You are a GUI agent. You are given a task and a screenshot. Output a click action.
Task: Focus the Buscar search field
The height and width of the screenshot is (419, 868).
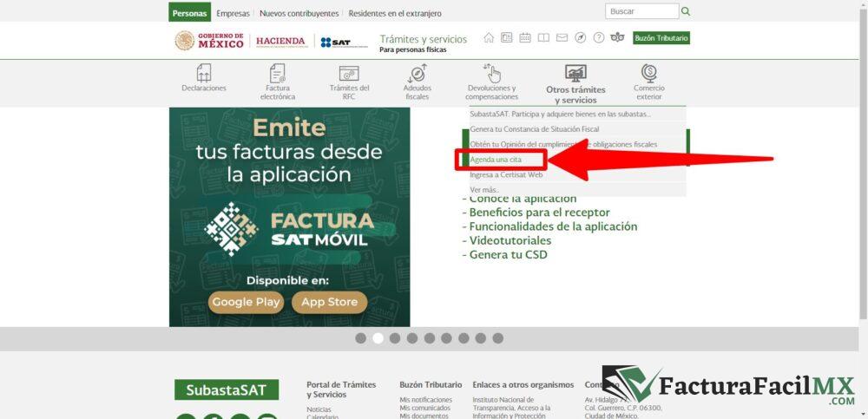[x=642, y=11]
